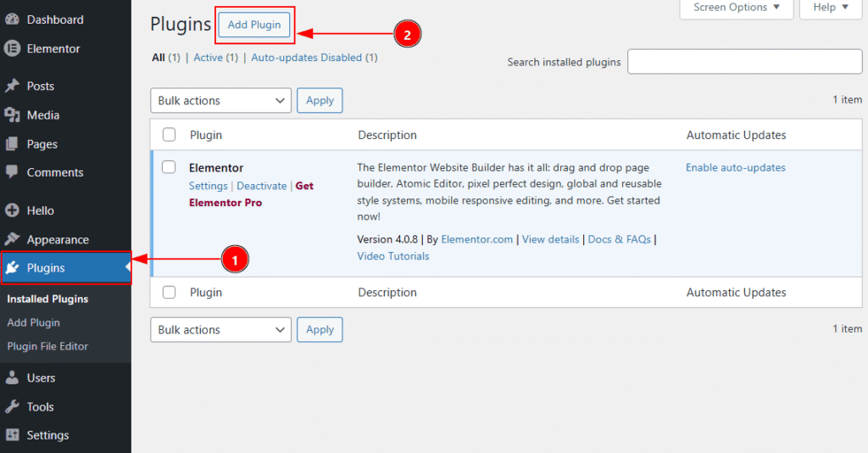Open Add Plugin submenu item in sidebar

(33, 322)
